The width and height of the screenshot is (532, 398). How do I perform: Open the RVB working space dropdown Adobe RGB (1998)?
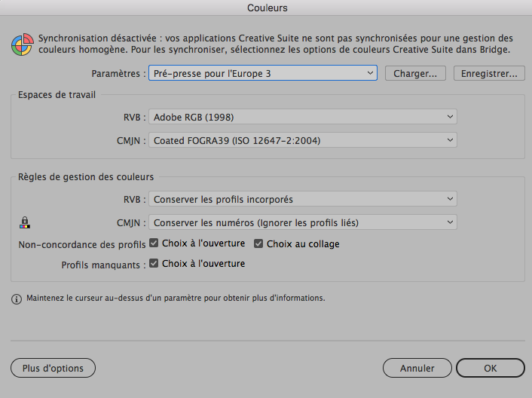pyautogui.click(x=303, y=117)
